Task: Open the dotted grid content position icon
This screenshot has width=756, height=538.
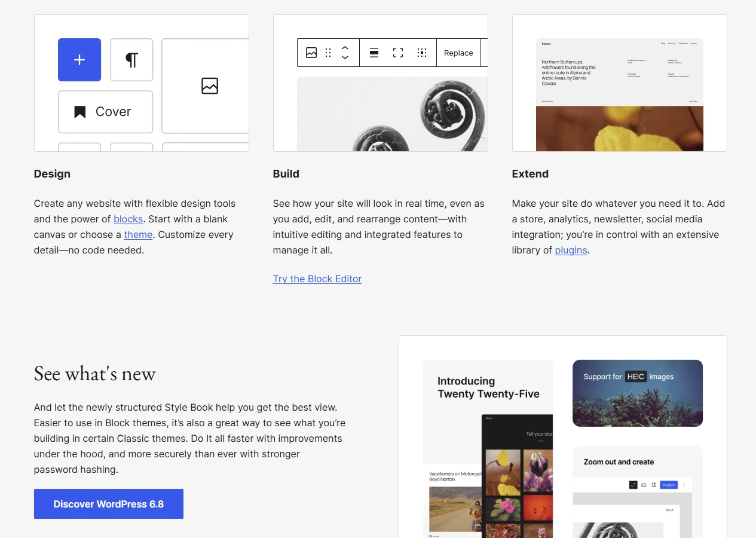Action: click(422, 53)
